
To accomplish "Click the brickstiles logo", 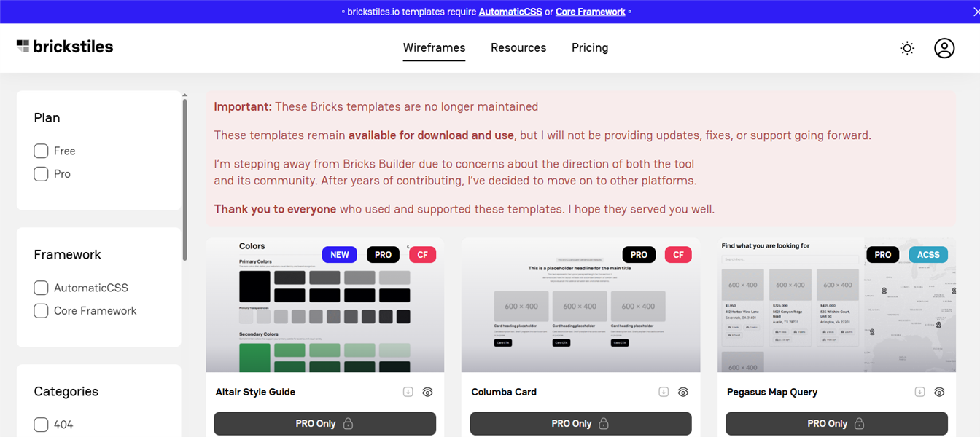I will [x=65, y=47].
